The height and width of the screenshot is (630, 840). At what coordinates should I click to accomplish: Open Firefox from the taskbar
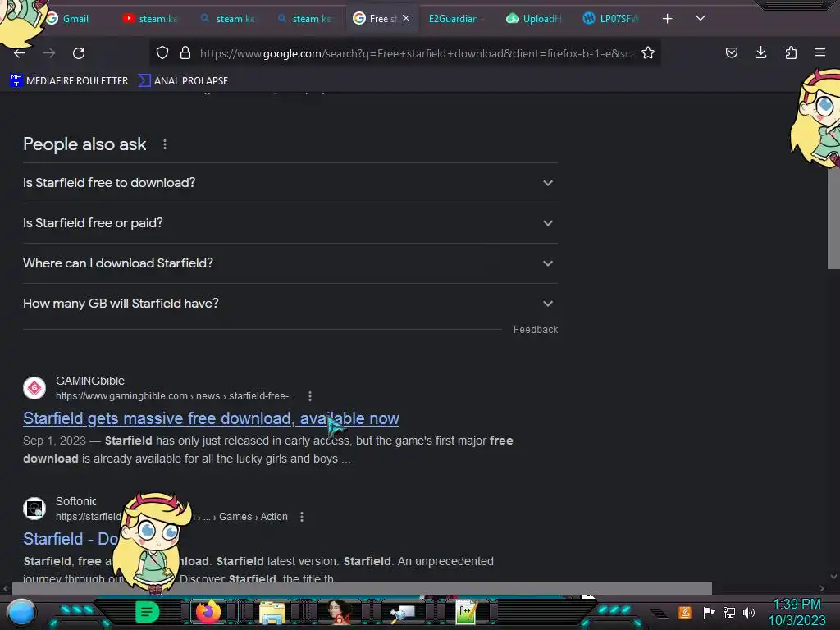[208, 612]
